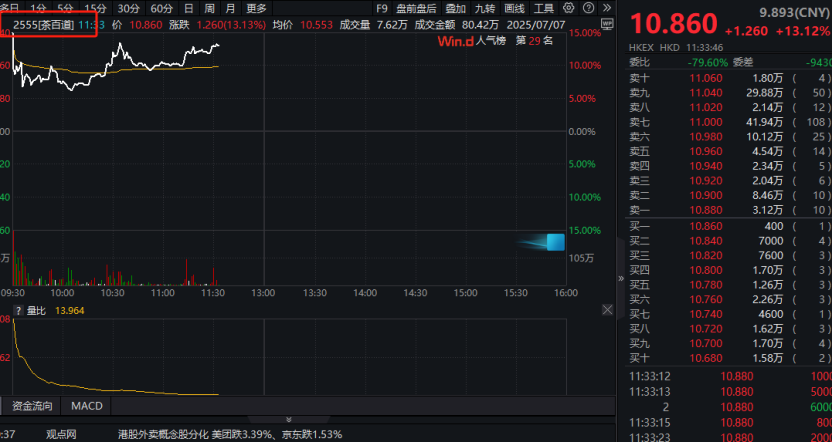Open the 港股外卖概念股分化 news headline
This screenshot has width=832, height=442.
[160, 434]
